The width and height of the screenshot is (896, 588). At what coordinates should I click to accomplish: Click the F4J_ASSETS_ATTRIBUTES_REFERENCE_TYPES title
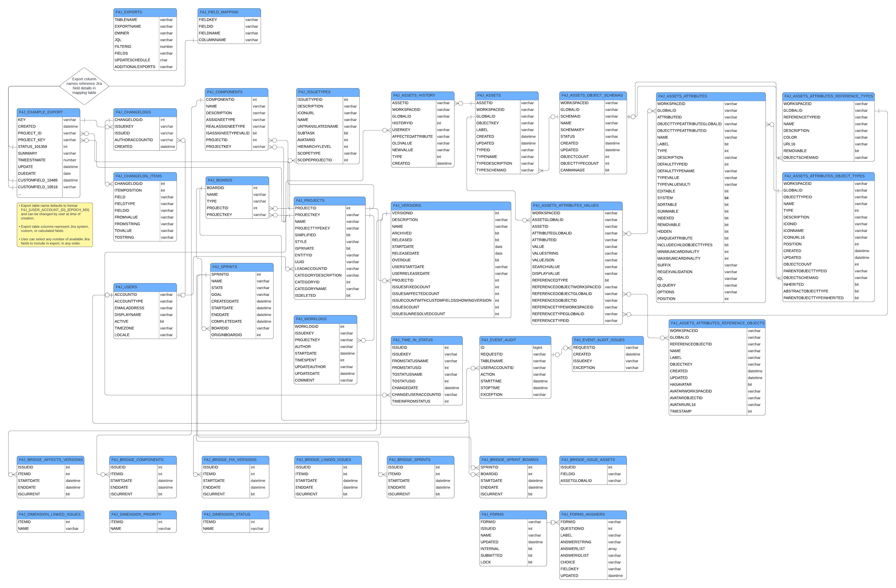[828, 96]
